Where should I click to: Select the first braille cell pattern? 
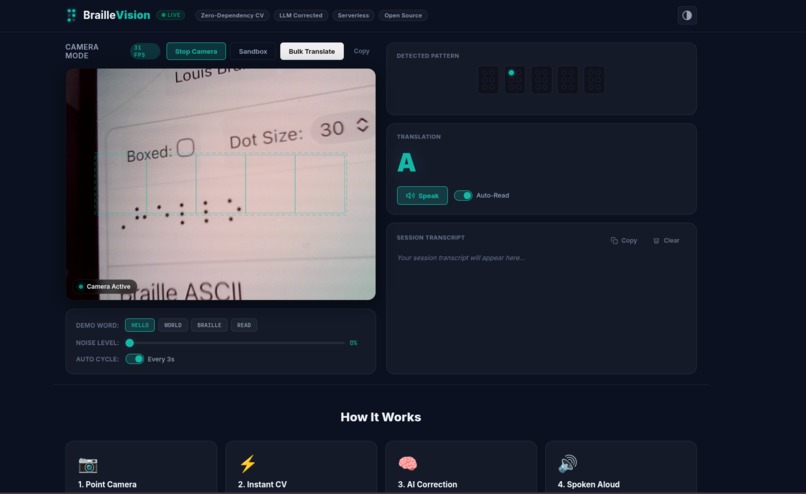(x=488, y=80)
